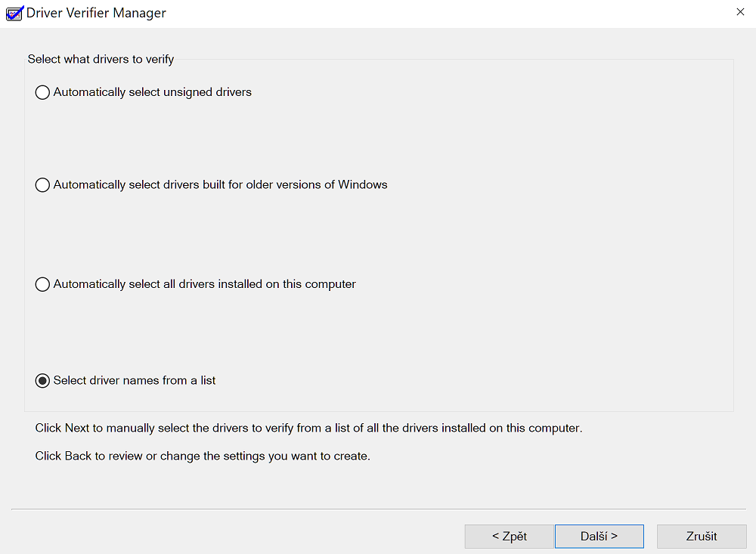Click the Driver Verifier Manager title text
This screenshot has height=554, width=756.
(96, 13)
